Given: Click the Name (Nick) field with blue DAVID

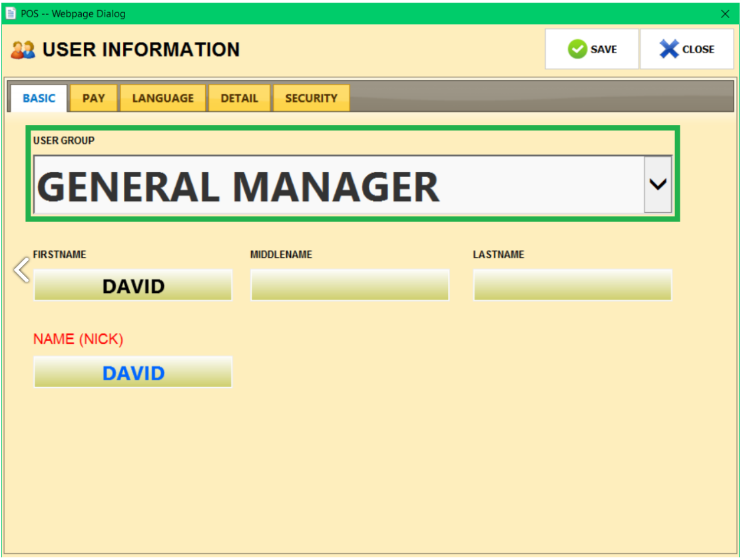Looking at the screenshot, I should [x=133, y=372].
